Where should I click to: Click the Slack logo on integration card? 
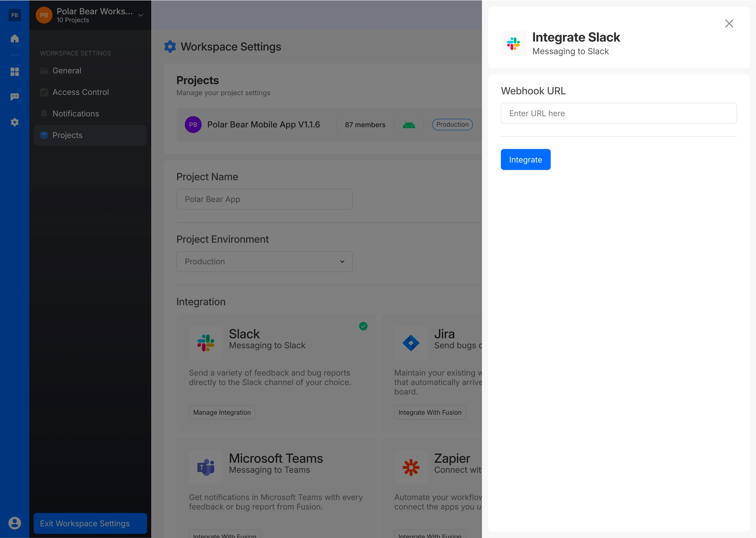[206, 343]
